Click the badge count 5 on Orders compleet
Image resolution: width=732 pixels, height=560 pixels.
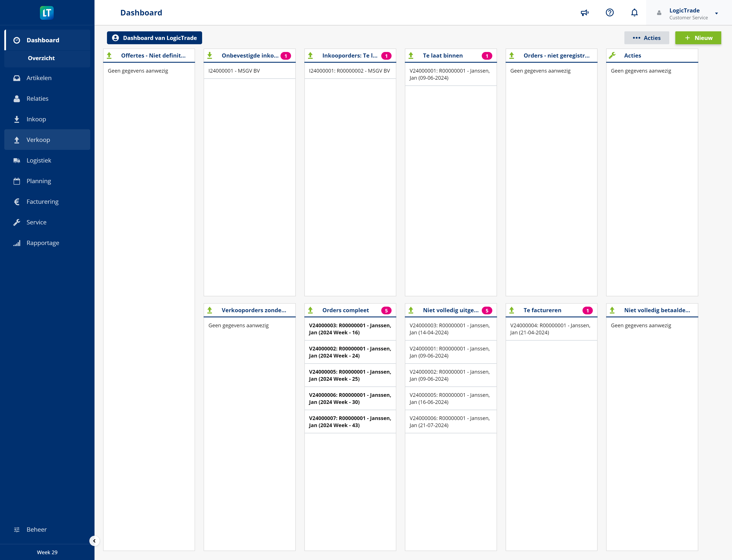click(x=386, y=311)
